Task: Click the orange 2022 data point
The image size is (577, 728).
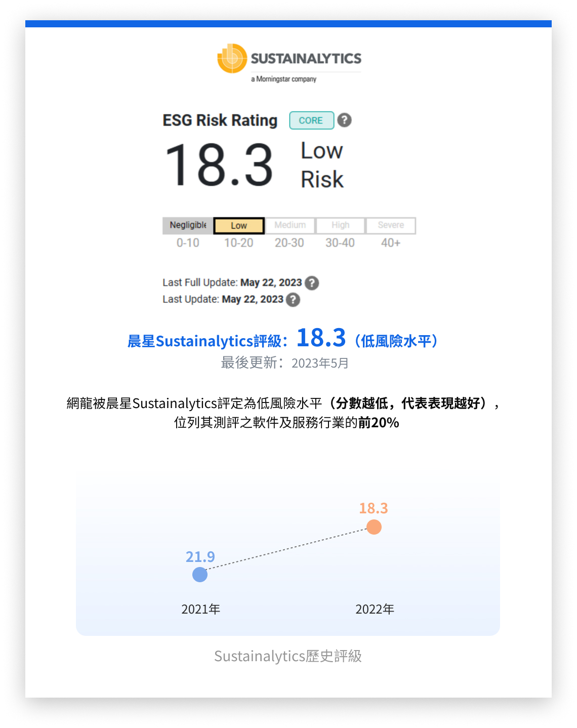Action: coord(374,527)
